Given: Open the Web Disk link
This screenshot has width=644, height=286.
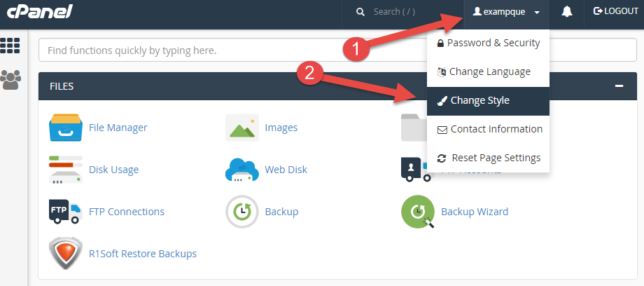Looking at the screenshot, I should [x=286, y=170].
